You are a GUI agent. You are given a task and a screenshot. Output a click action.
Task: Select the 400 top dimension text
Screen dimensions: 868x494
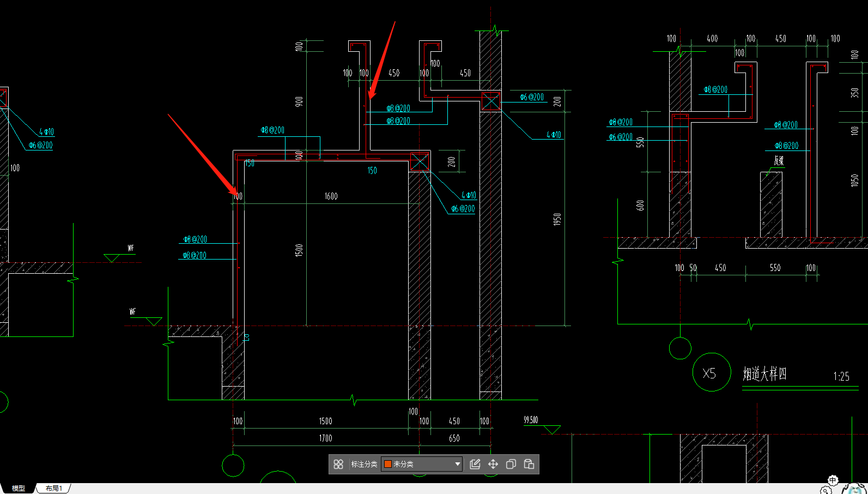point(712,39)
